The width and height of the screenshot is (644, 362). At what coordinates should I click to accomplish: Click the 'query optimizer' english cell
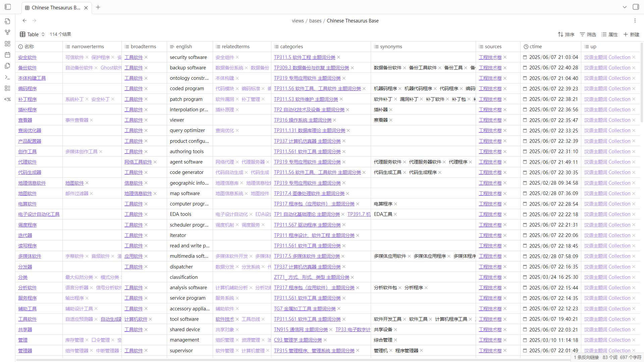(x=190, y=130)
